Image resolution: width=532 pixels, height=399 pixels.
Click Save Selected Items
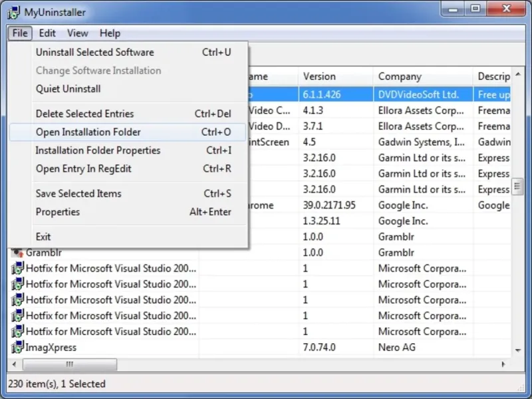(x=78, y=194)
